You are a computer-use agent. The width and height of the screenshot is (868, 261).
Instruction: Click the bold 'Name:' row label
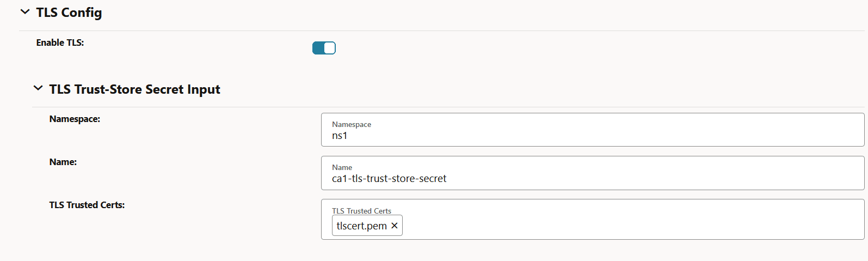[x=63, y=162]
